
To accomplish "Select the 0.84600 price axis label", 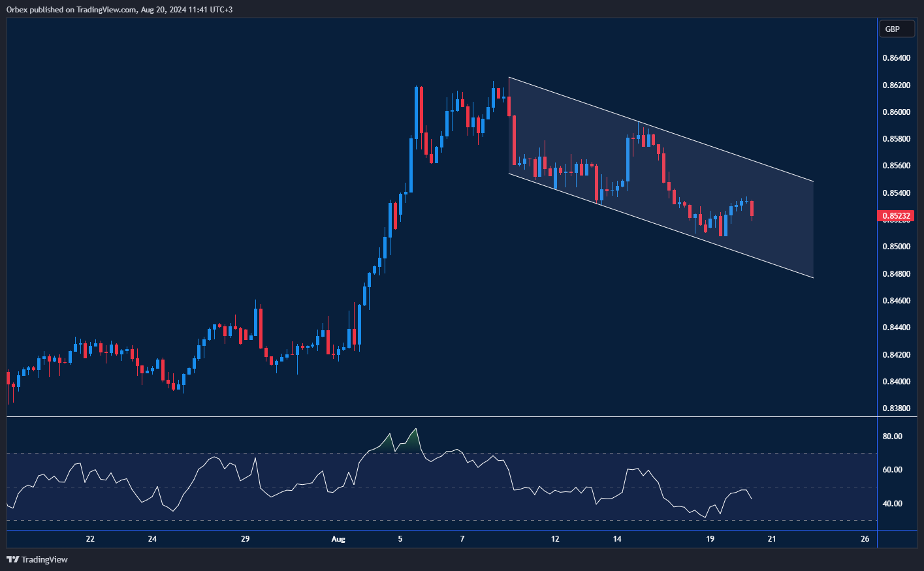I will click(x=896, y=301).
